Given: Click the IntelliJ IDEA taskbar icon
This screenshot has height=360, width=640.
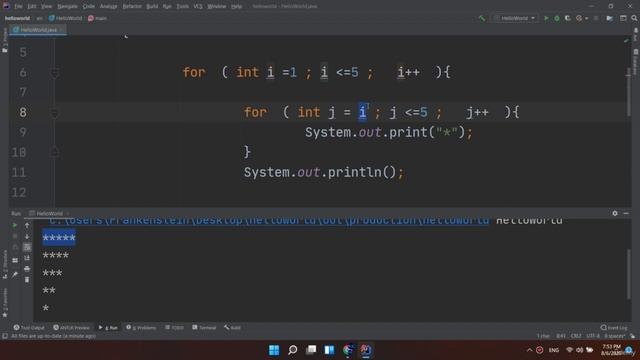Looking at the screenshot, I should point(366,350).
